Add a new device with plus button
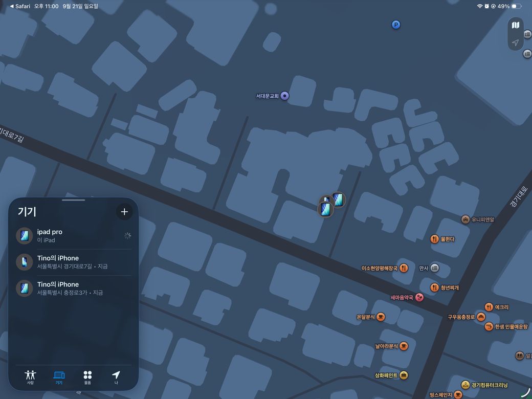Viewport: 532px width, 399px height. pyautogui.click(x=124, y=212)
